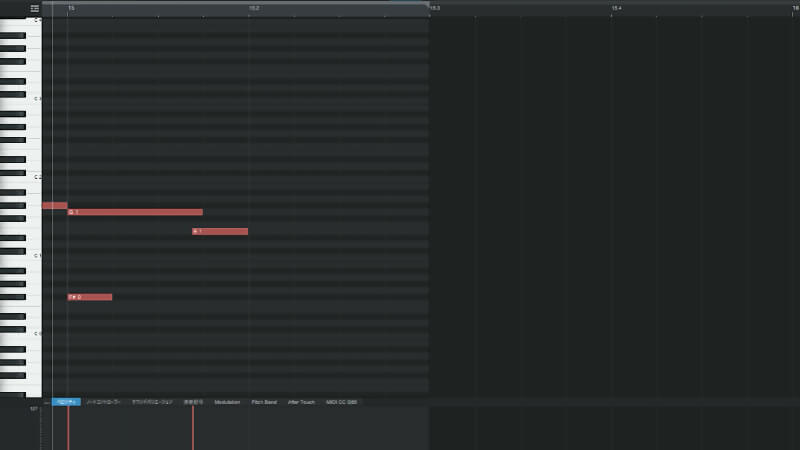
Task: Click the velocity bar at bar 15 start
Action: (x=68, y=428)
